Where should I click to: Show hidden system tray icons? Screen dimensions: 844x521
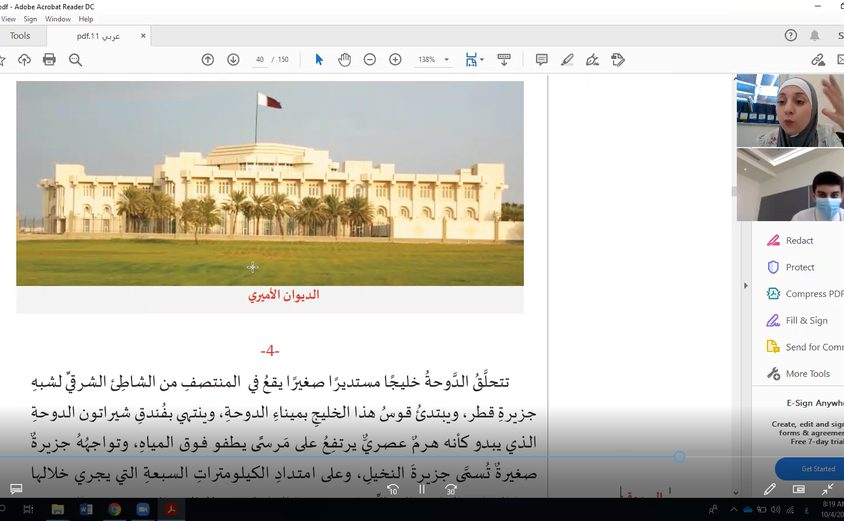(734, 509)
